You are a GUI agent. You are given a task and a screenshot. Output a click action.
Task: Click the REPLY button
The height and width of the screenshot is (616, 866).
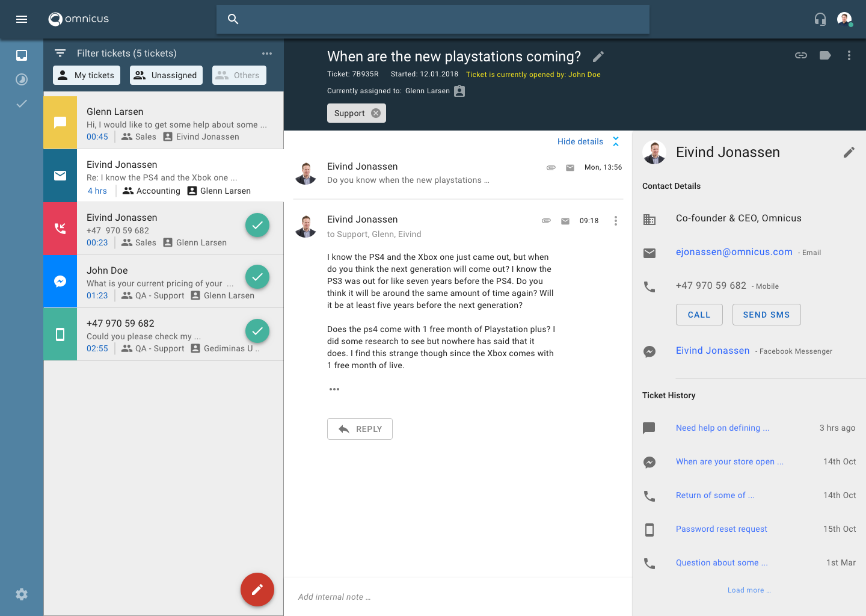(360, 429)
